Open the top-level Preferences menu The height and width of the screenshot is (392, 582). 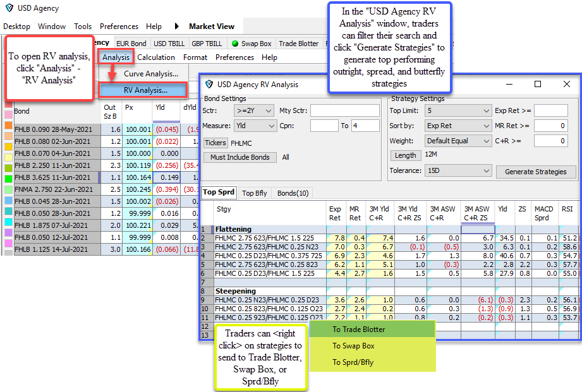pyautogui.click(x=119, y=27)
